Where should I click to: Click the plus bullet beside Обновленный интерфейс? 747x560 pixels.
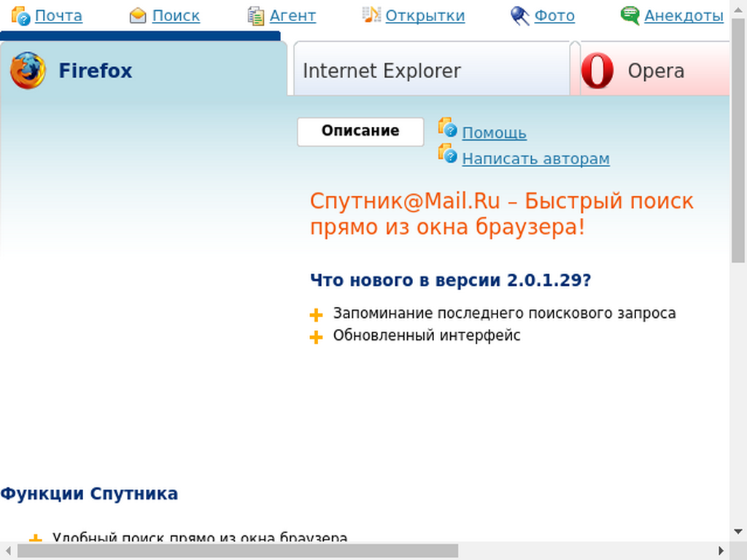pyautogui.click(x=316, y=337)
